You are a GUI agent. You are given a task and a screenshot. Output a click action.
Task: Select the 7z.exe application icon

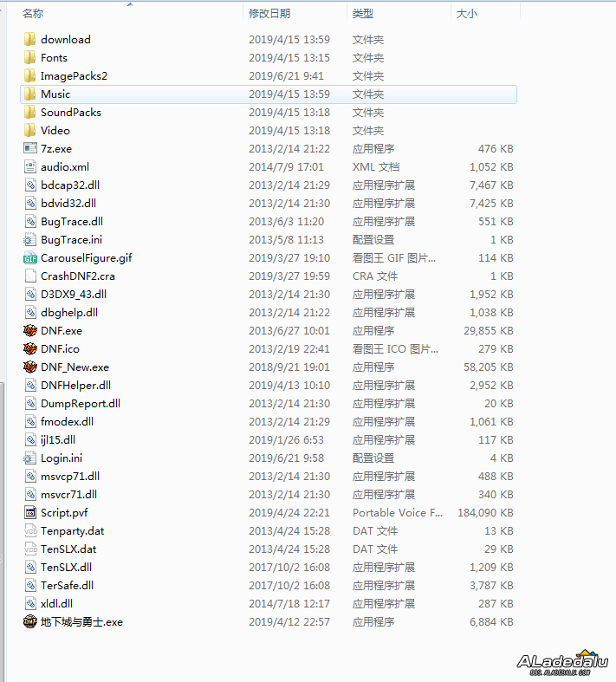pos(30,148)
